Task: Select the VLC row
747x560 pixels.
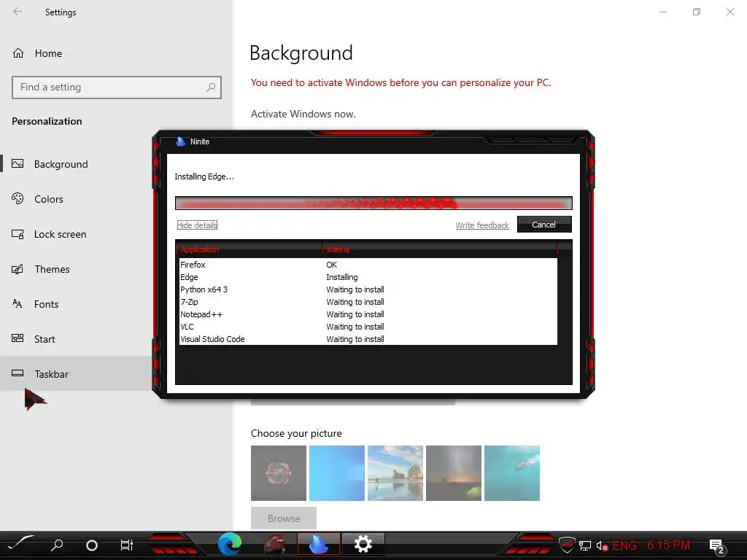Action: [x=367, y=327]
